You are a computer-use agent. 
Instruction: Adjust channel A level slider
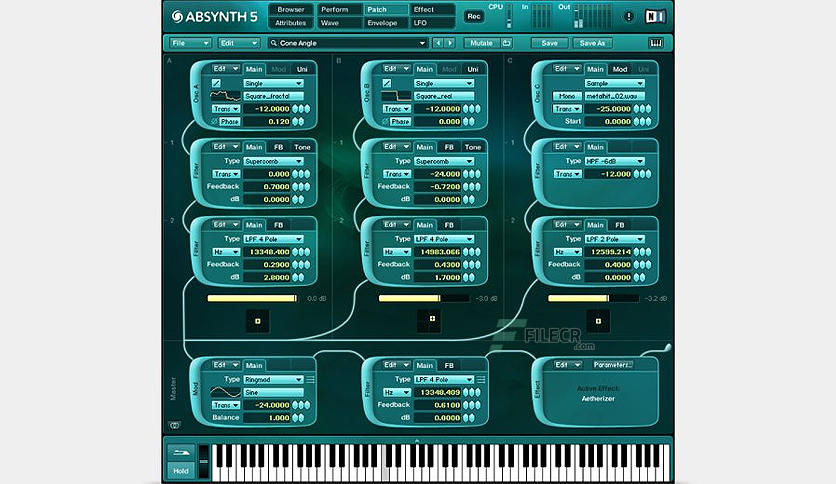(x=253, y=299)
